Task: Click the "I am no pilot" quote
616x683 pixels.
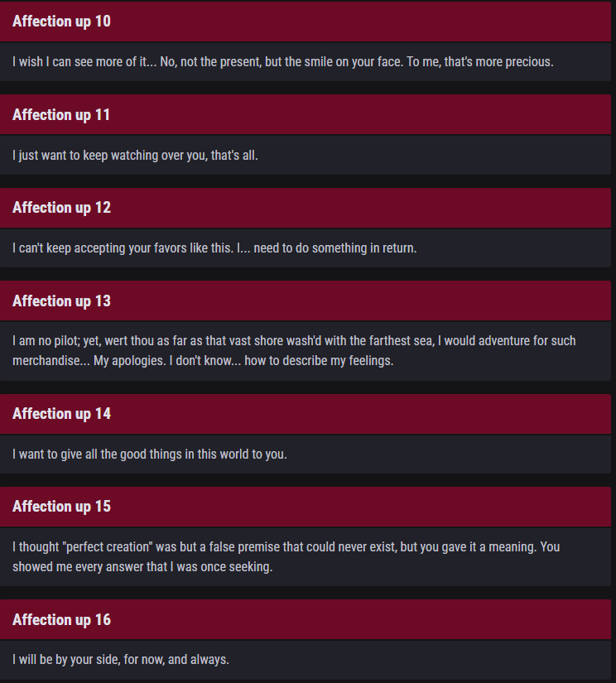Action: point(294,350)
